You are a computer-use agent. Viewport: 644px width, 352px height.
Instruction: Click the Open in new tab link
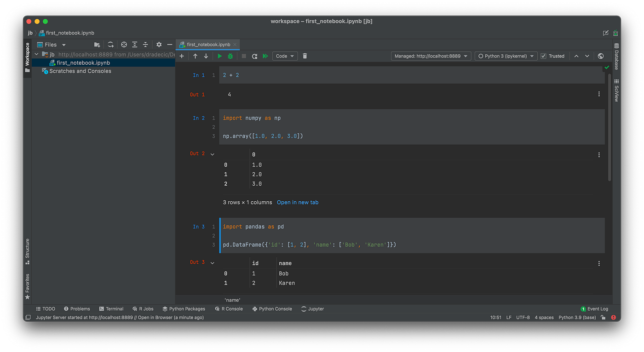click(x=298, y=202)
